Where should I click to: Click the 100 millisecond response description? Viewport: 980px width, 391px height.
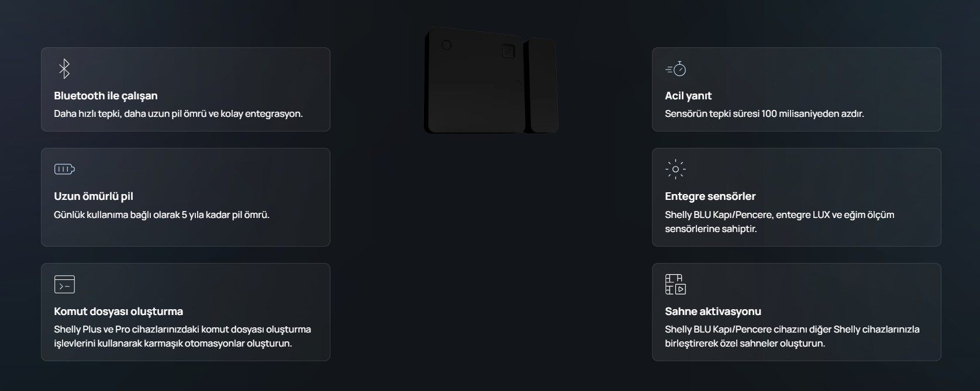click(x=764, y=113)
